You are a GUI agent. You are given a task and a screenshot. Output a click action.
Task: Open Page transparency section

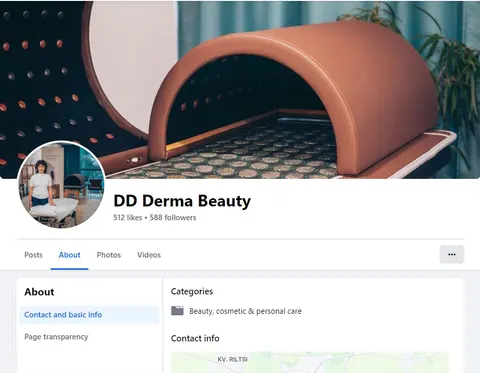(89, 337)
